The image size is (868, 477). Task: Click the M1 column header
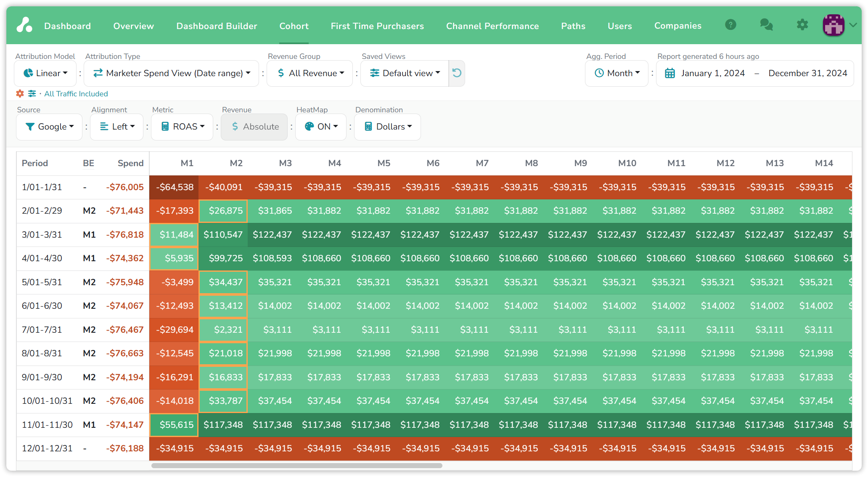(187, 163)
